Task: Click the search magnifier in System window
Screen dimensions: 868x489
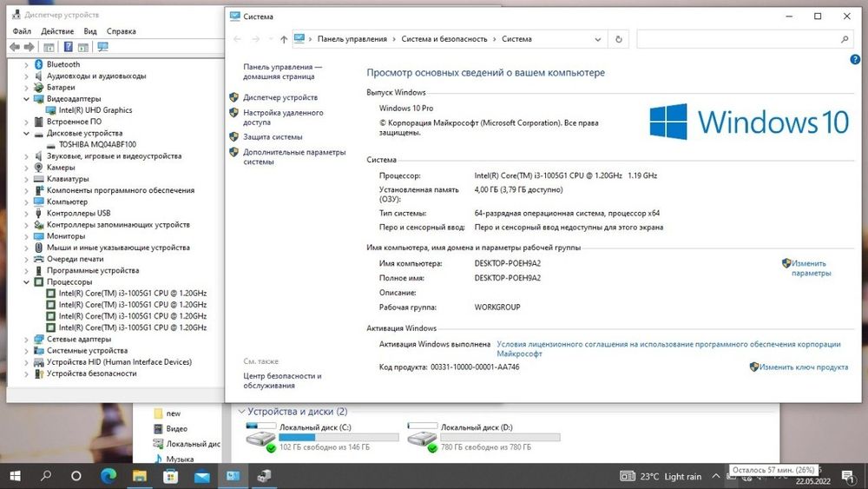Action: click(x=845, y=39)
